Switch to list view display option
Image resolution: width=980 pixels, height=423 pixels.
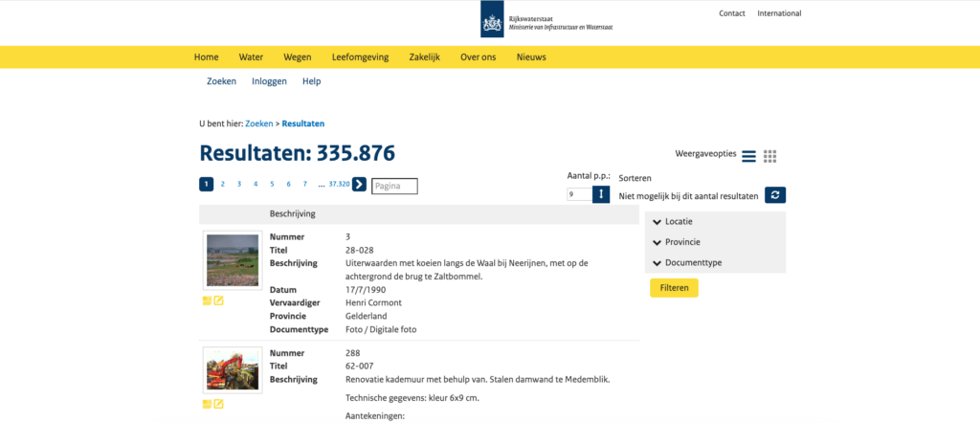coord(748,156)
